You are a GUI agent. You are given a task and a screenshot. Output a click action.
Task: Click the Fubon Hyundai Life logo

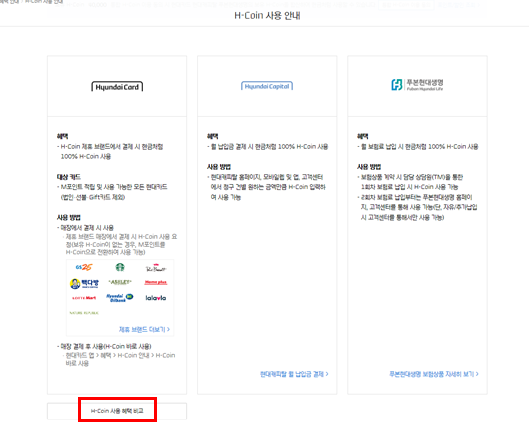pyautogui.click(x=417, y=85)
